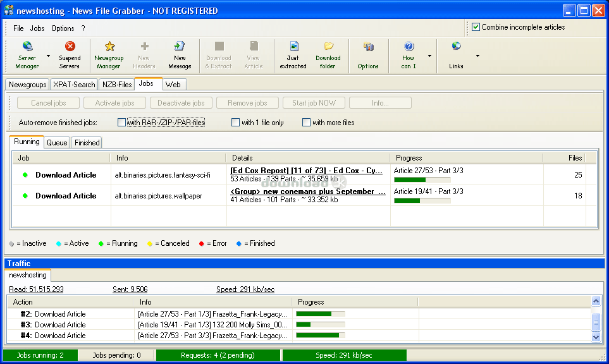609x364 pixels.
Task: Click progress bar of traffic action #2
Action: pos(321,313)
